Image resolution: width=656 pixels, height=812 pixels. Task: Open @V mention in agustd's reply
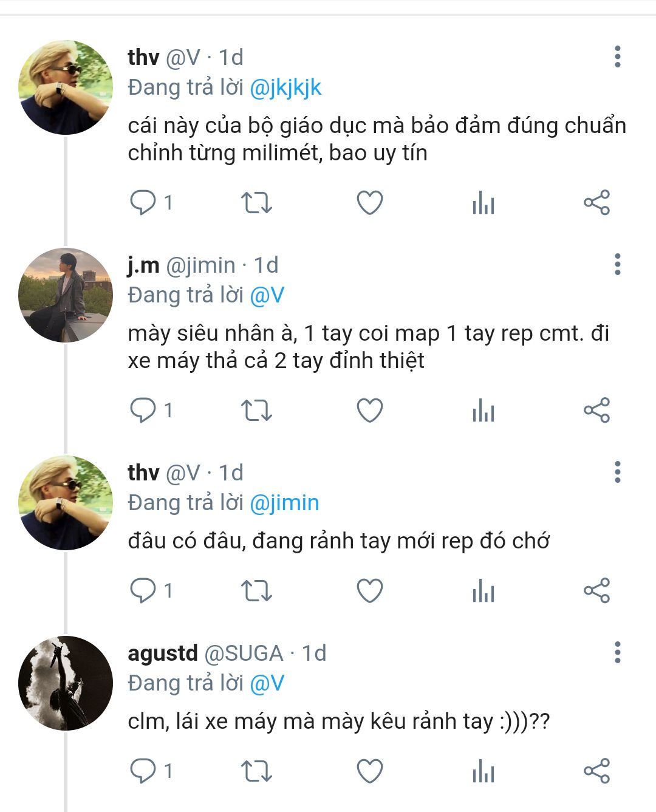pyautogui.click(x=267, y=683)
